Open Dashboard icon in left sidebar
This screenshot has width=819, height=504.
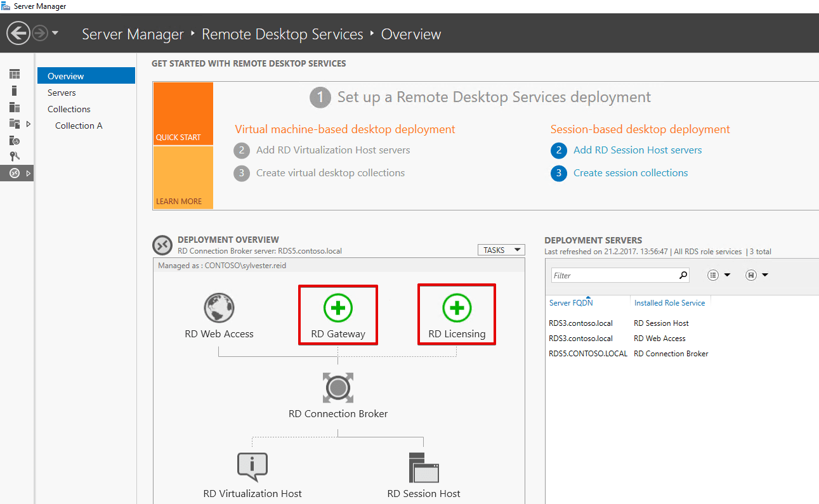click(15, 75)
